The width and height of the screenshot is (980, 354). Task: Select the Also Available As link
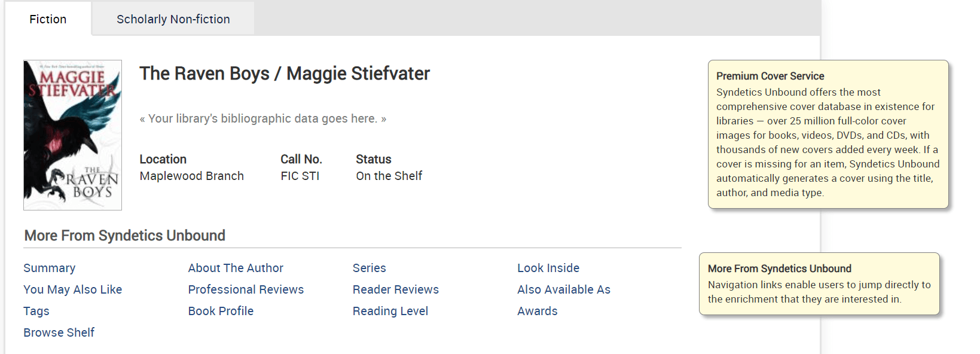[x=563, y=289]
